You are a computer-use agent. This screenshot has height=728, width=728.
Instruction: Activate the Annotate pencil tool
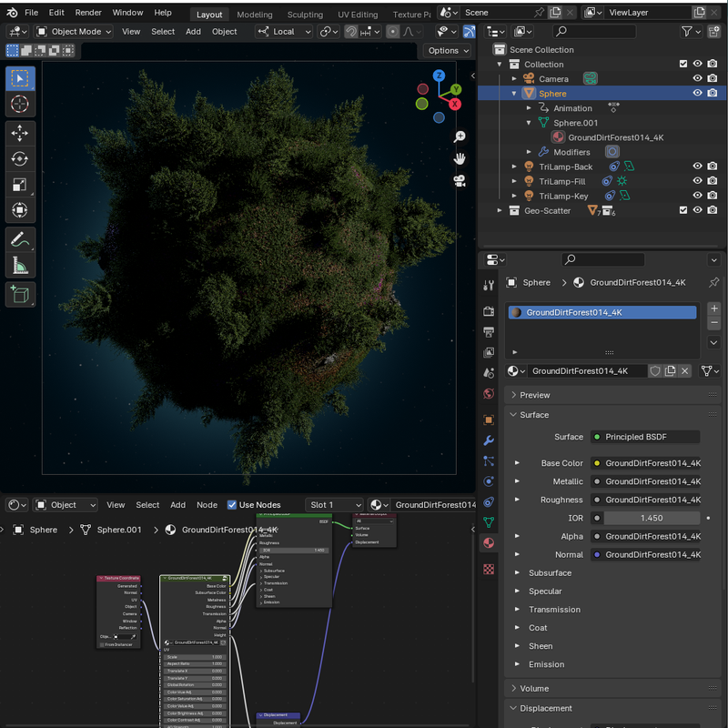pyautogui.click(x=20, y=239)
